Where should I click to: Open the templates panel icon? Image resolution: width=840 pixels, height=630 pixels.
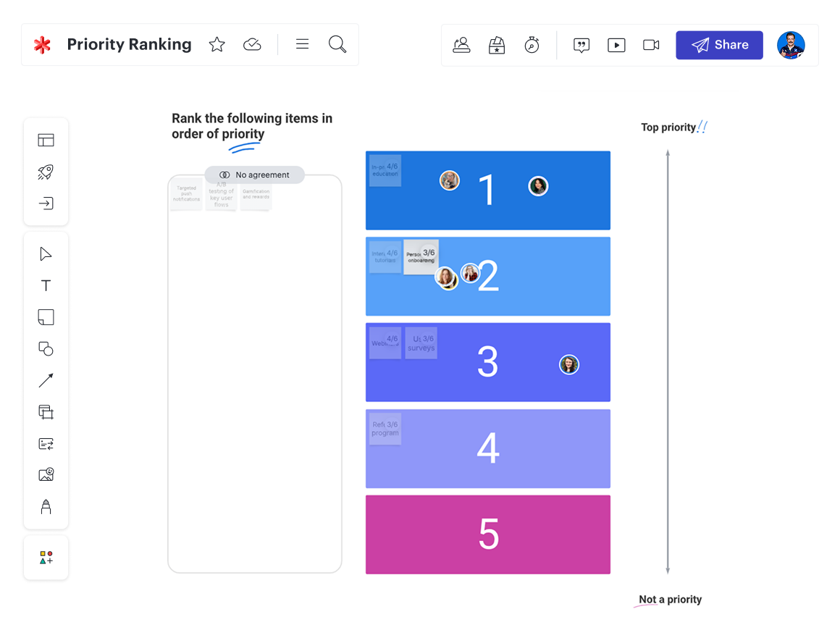pyautogui.click(x=46, y=140)
